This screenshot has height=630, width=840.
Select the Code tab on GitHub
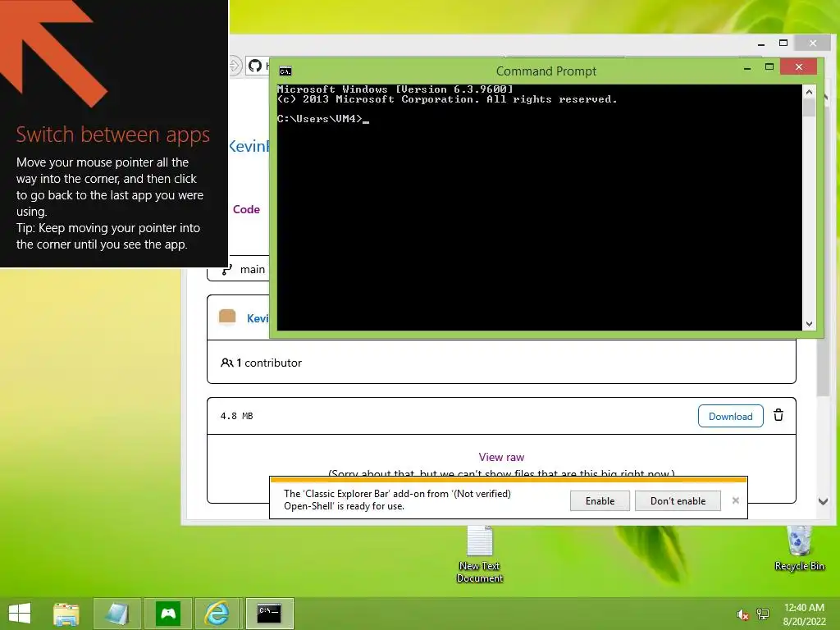(246, 209)
